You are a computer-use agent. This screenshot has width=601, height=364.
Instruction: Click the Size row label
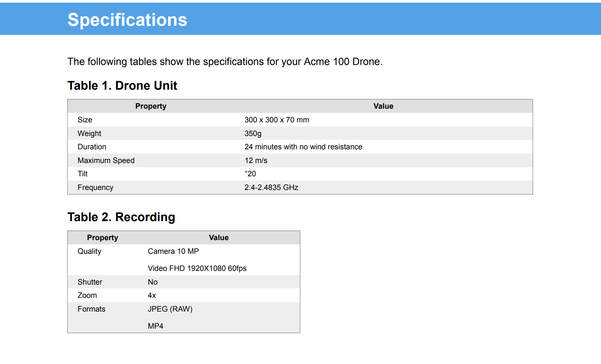tap(85, 120)
